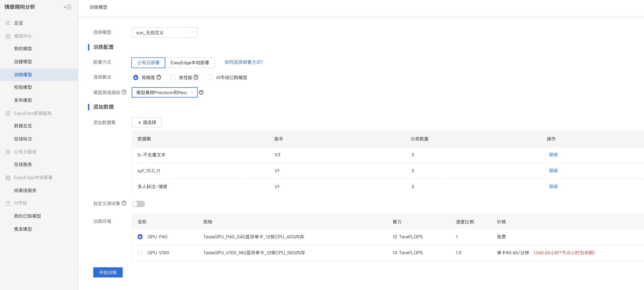Select the AI市场已购模型 radio button
The width and height of the screenshot is (644, 290).
(x=210, y=77)
